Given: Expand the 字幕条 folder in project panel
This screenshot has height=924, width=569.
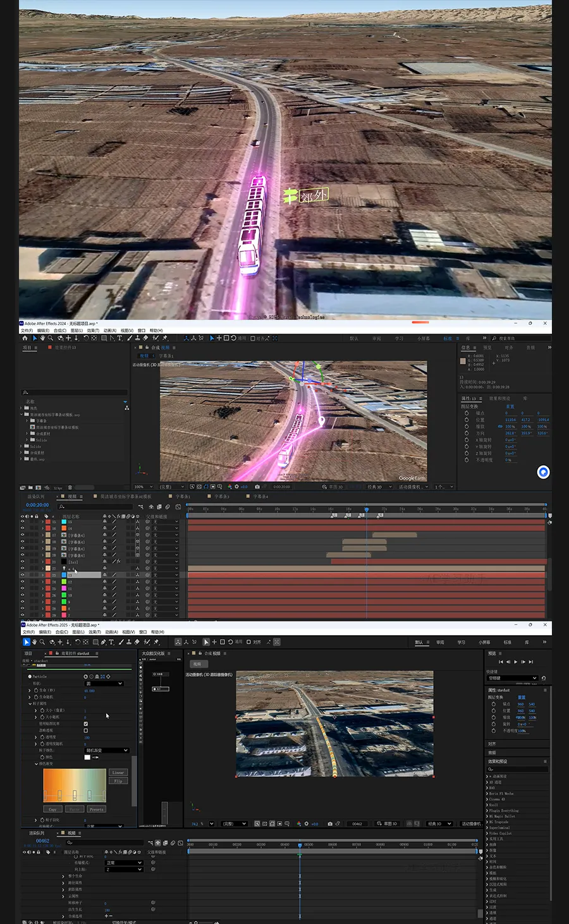Looking at the screenshot, I should (27, 421).
